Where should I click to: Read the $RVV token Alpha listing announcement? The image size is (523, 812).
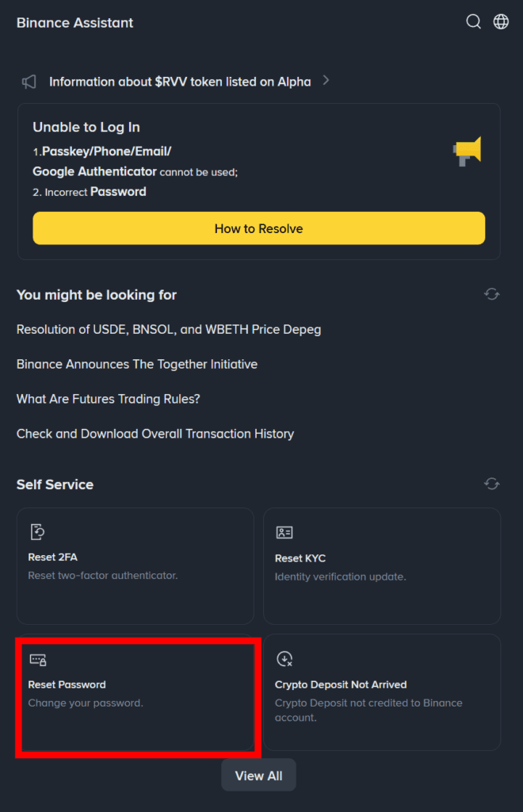(180, 82)
